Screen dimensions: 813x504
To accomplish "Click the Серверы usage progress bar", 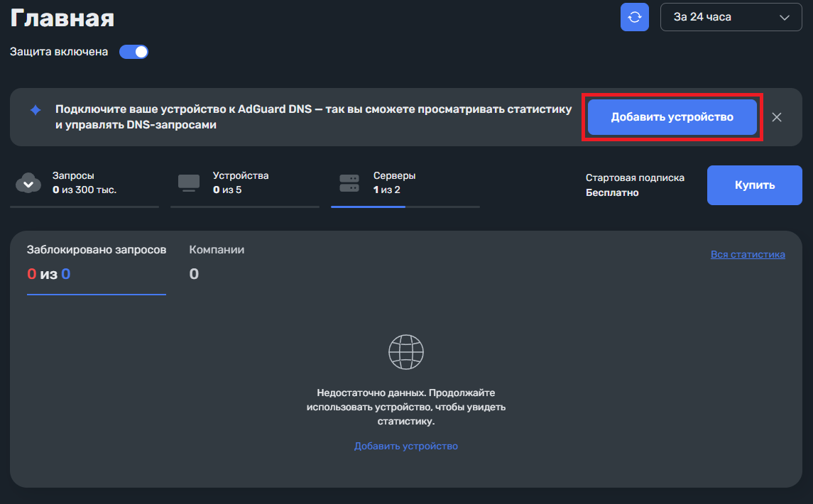I will click(405, 207).
